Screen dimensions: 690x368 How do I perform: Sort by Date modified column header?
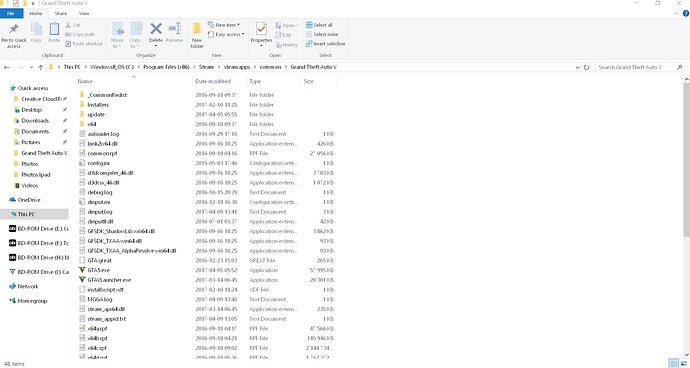213,81
